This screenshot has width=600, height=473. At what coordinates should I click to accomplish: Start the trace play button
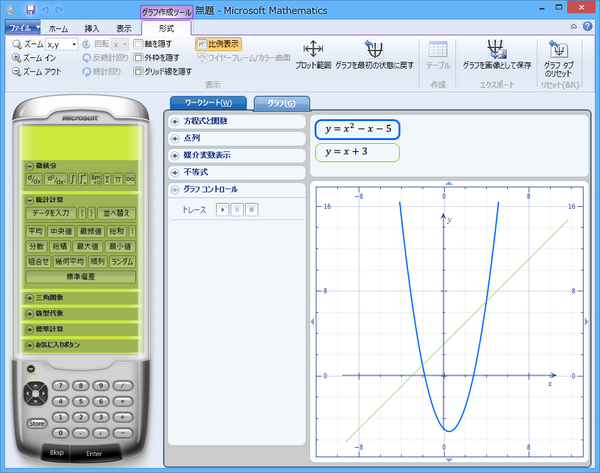coord(222,209)
